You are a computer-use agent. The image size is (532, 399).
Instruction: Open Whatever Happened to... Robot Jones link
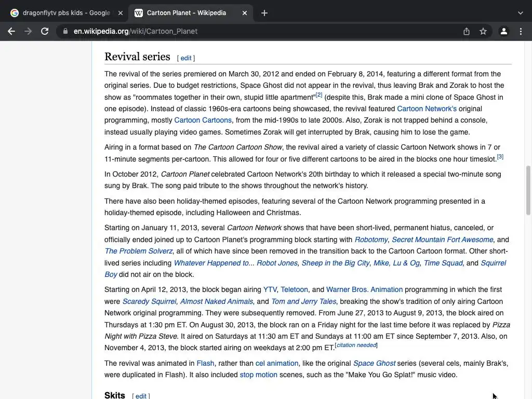[235, 263]
